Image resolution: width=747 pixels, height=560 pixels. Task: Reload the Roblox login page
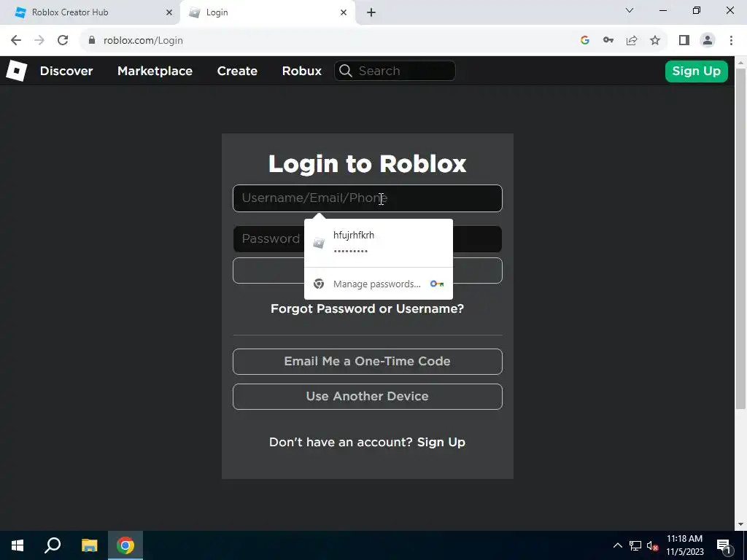(63, 41)
